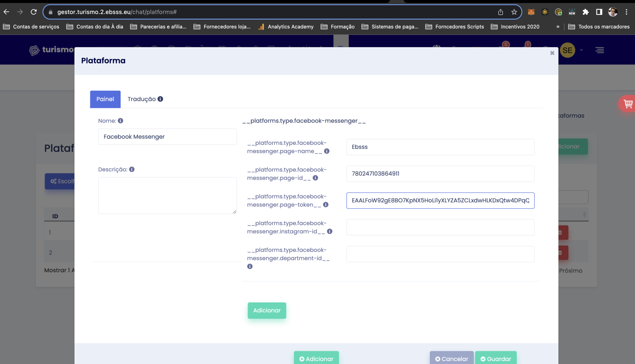Click the Guardar button
635x364 pixels.
point(496,359)
